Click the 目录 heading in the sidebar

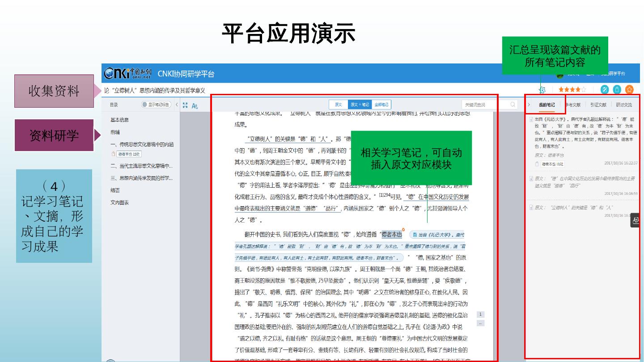(114, 105)
